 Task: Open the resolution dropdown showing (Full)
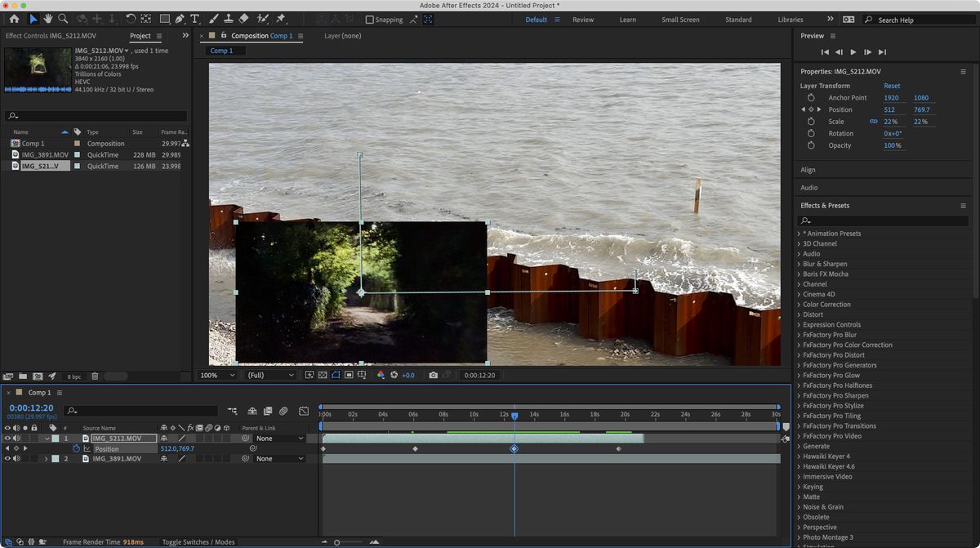(269, 375)
